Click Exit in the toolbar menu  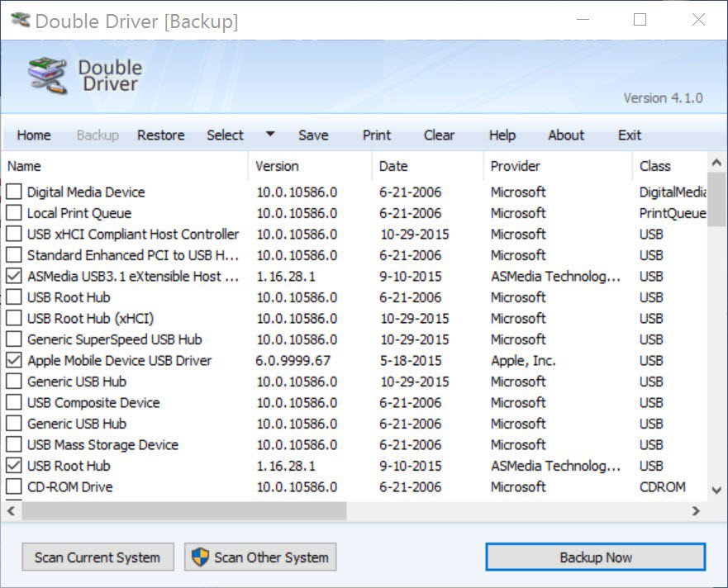pyautogui.click(x=630, y=135)
